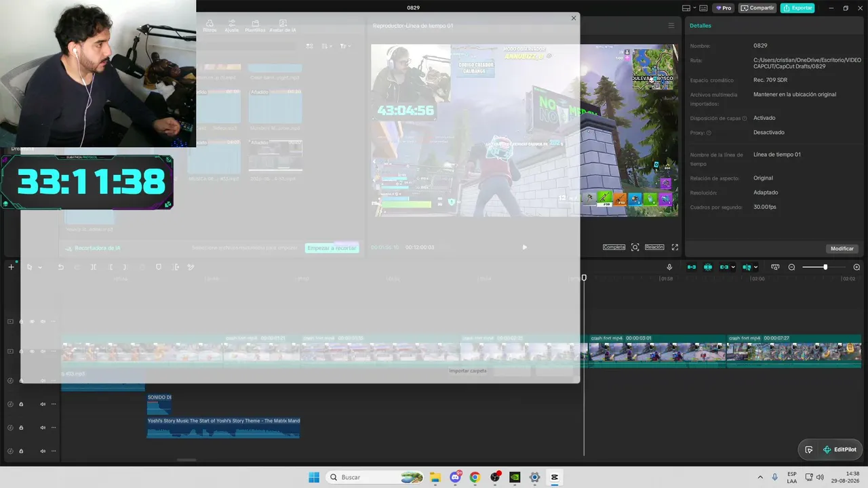Click the preview focus scan icon
The width and height of the screenshot is (868, 488).
tap(635, 247)
